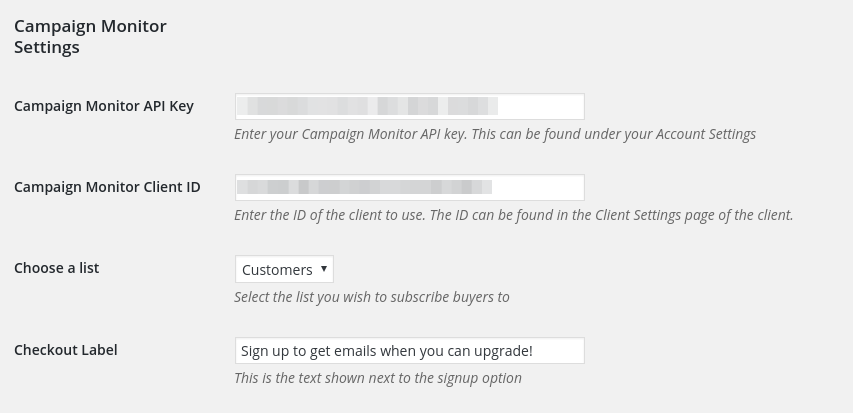The height and width of the screenshot is (413, 853).
Task: Click the blurred API key value
Action: [370, 106]
